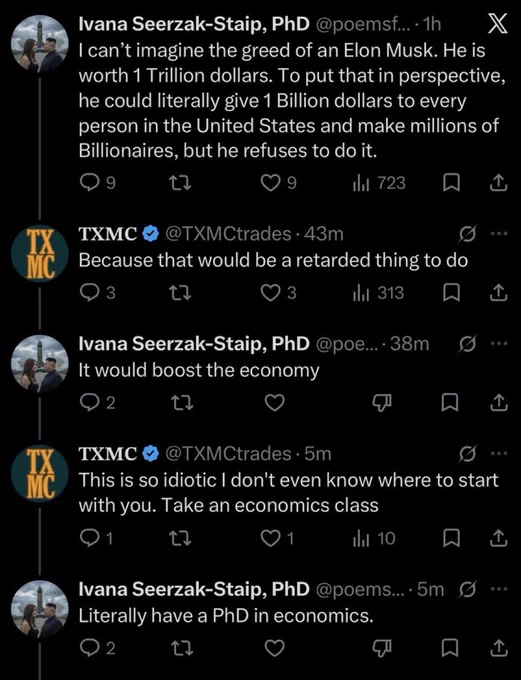
Task: Downvote the 'It would boost the economy' reply
Action: [x=382, y=403]
